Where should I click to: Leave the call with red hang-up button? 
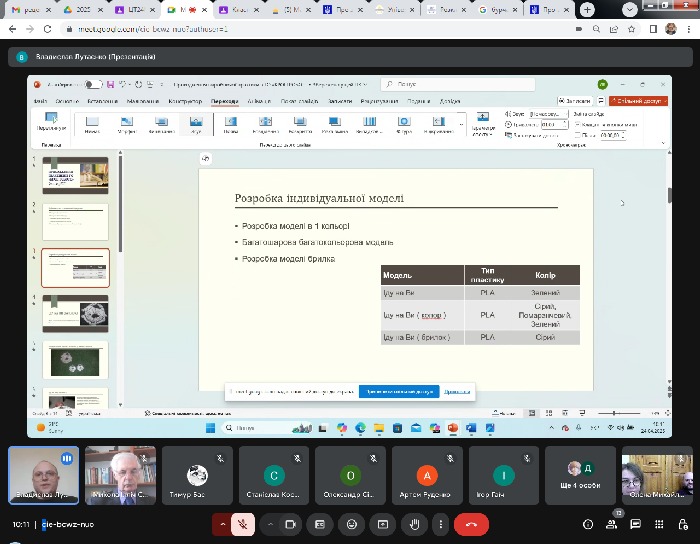click(x=471, y=524)
